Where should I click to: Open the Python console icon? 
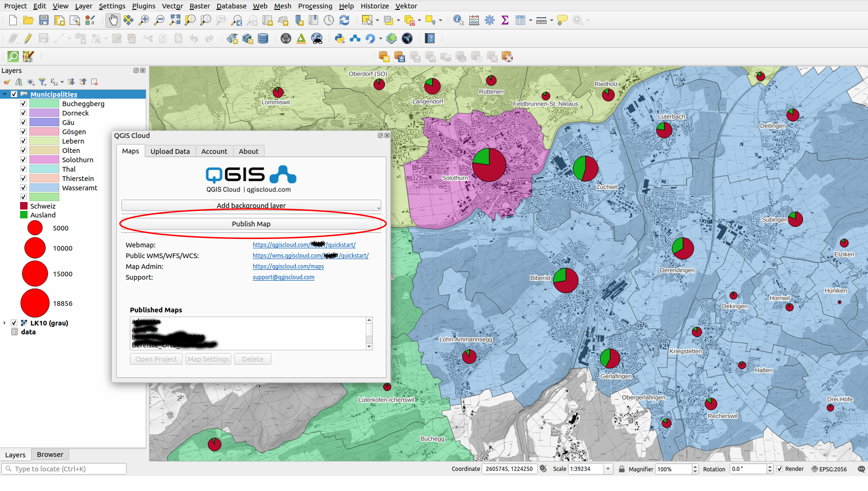[340, 38]
